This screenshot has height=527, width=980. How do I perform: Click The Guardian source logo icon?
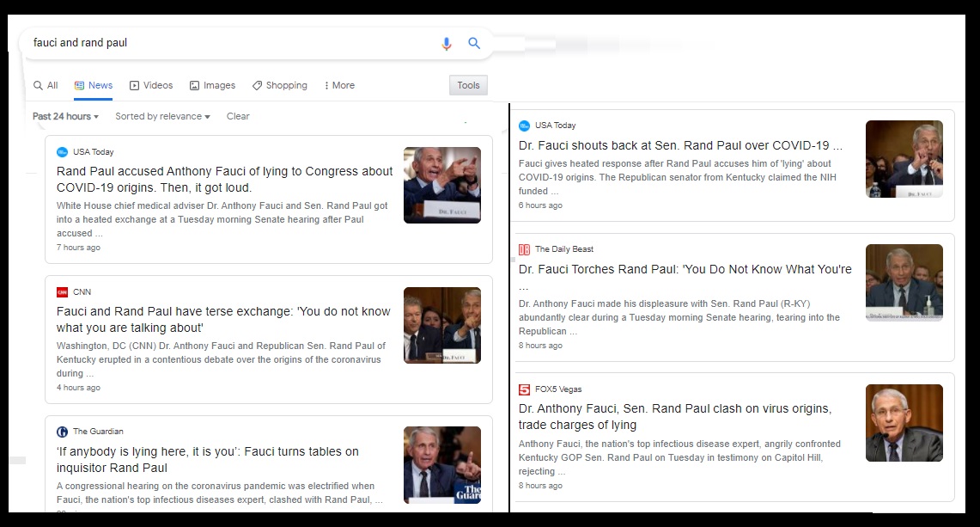pos(62,432)
